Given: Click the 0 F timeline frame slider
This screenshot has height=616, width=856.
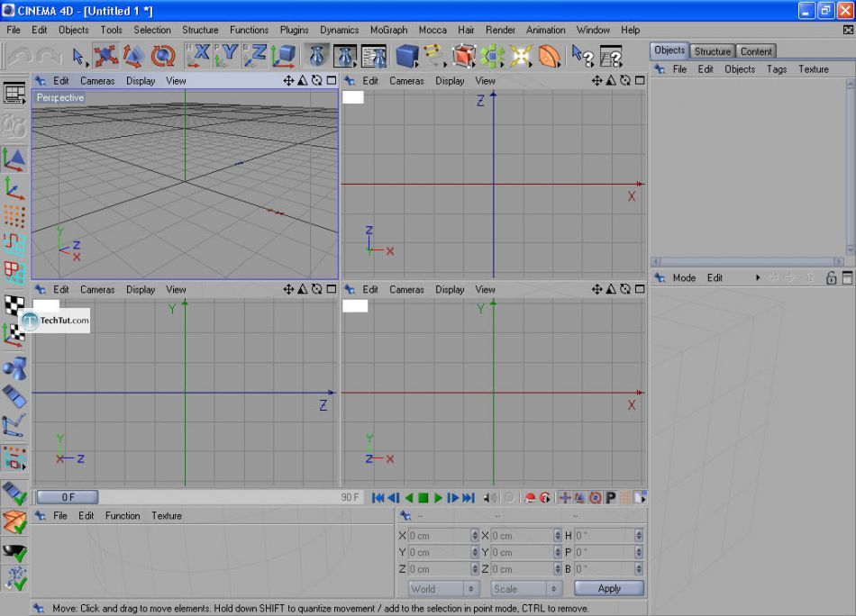Looking at the screenshot, I should point(68,497).
